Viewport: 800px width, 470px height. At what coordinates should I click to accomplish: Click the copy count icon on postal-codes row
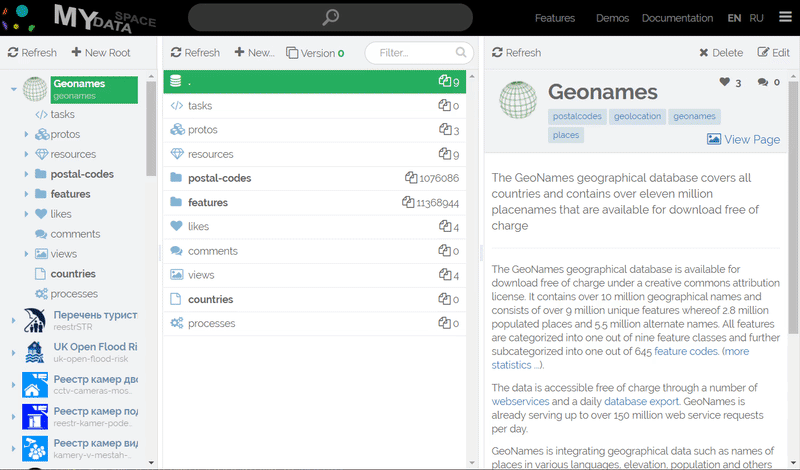tap(411, 177)
